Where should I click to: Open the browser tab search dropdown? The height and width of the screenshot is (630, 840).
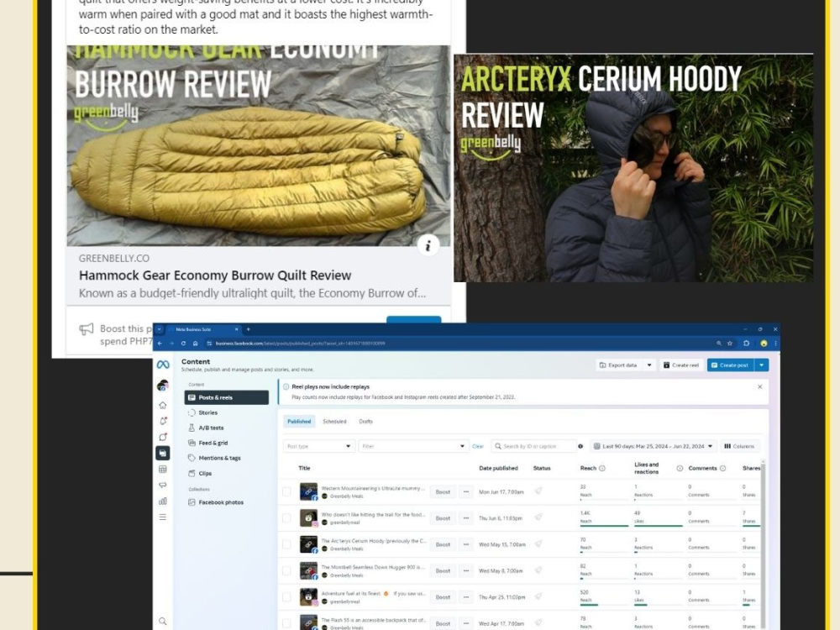pos(160,329)
